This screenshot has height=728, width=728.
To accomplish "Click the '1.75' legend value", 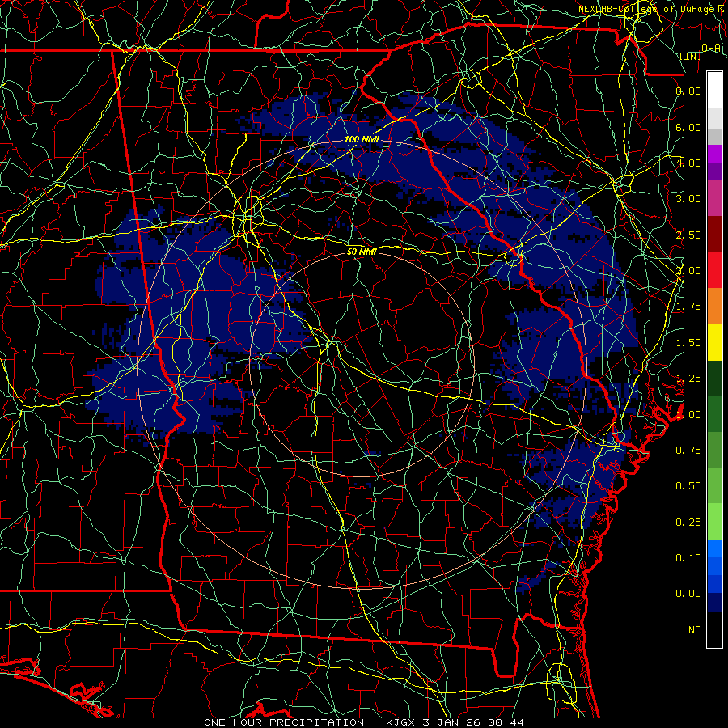I will click(688, 307).
